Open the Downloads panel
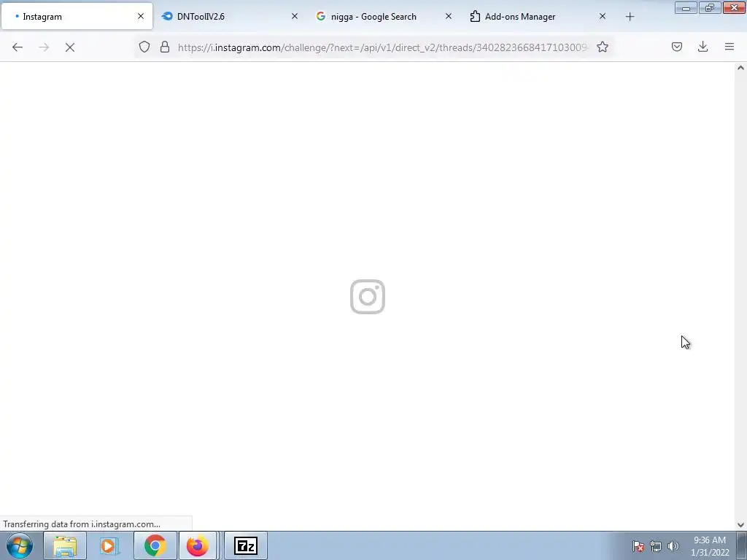 click(703, 47)
